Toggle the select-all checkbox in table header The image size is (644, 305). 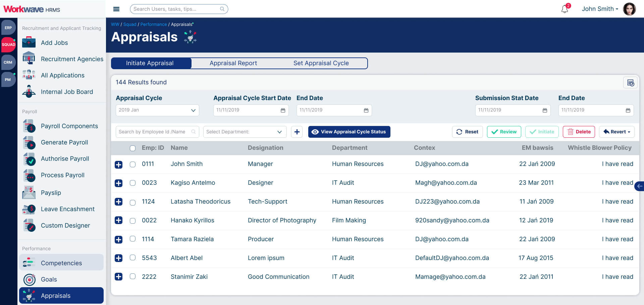133,148
